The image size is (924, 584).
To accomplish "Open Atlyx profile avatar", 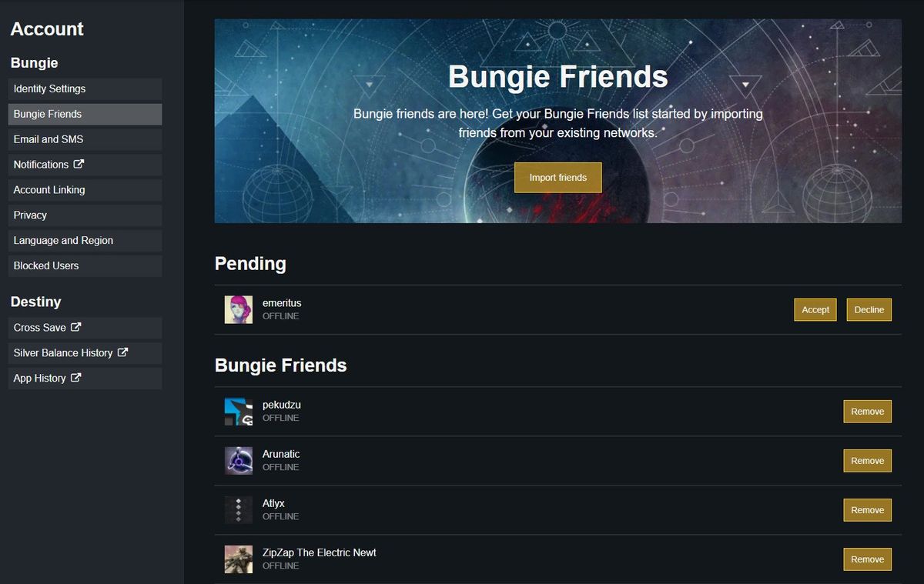I will tap(239, 510).
